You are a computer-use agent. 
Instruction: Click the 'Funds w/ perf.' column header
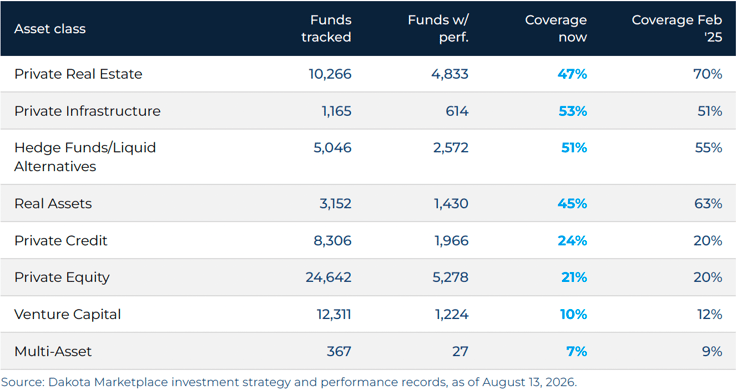point(438,29)
